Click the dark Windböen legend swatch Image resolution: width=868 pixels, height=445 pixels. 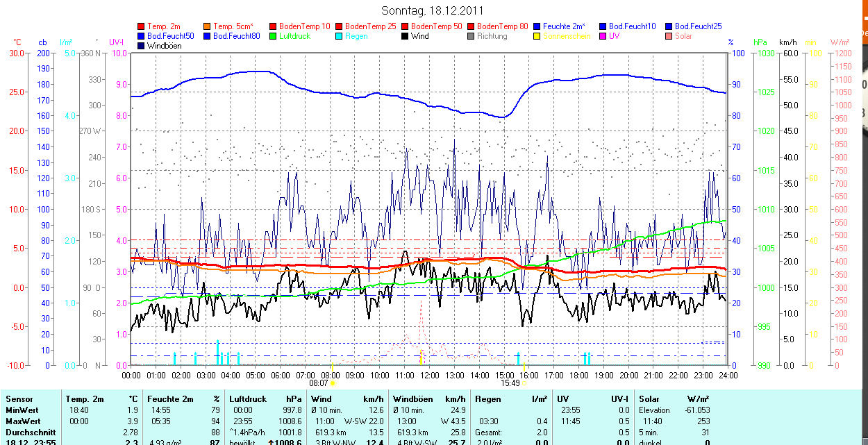tap(142, 46)
